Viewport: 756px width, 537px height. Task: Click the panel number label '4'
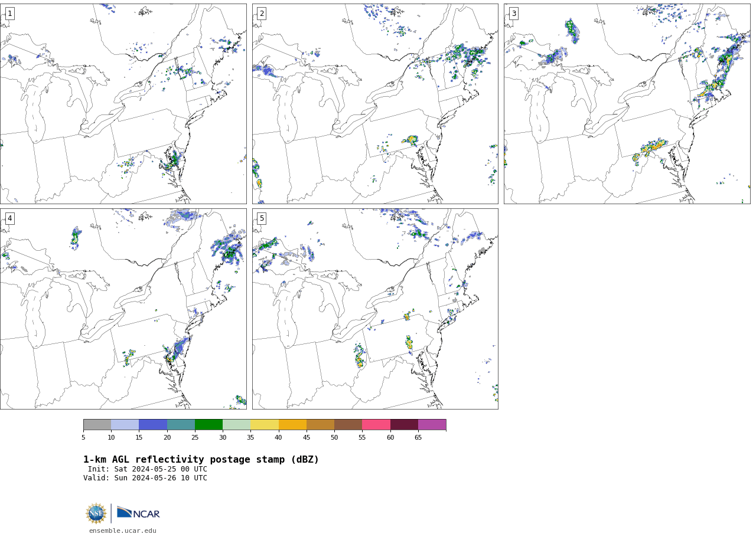coord(9,218)
